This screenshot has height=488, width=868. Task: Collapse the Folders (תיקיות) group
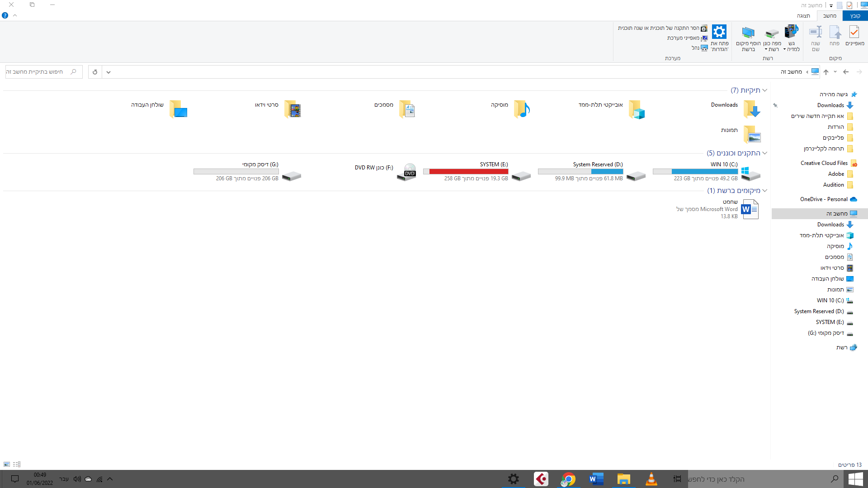[765, 90]
